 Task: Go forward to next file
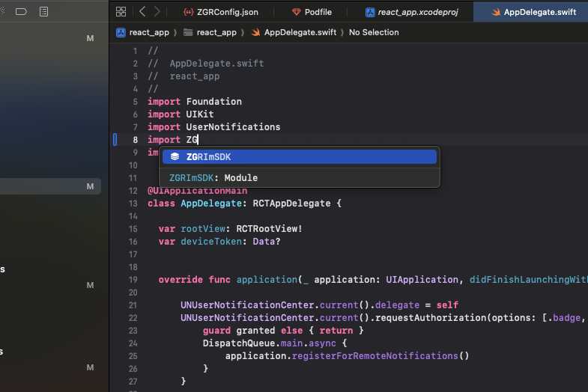pos(157,12)
